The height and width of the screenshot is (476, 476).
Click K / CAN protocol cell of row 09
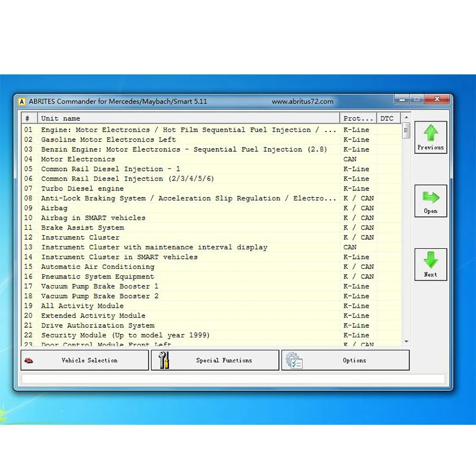[x=359, y=208]
